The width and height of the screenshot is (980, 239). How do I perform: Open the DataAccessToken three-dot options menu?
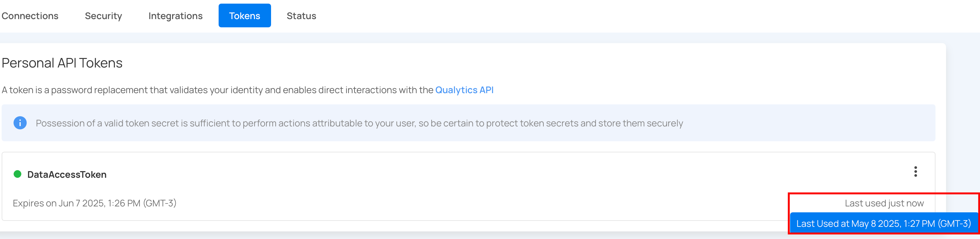915,172
